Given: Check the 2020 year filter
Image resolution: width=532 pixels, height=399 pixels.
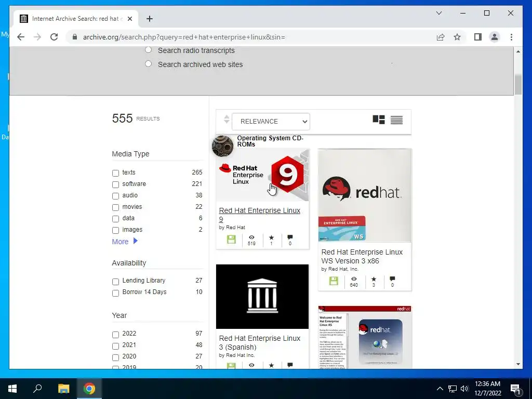Looking at the screenshot, I should pos(115,357).
